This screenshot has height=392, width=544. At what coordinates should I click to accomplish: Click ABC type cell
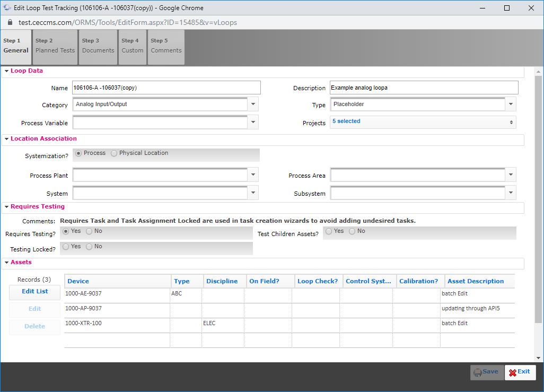coord(186,296)
